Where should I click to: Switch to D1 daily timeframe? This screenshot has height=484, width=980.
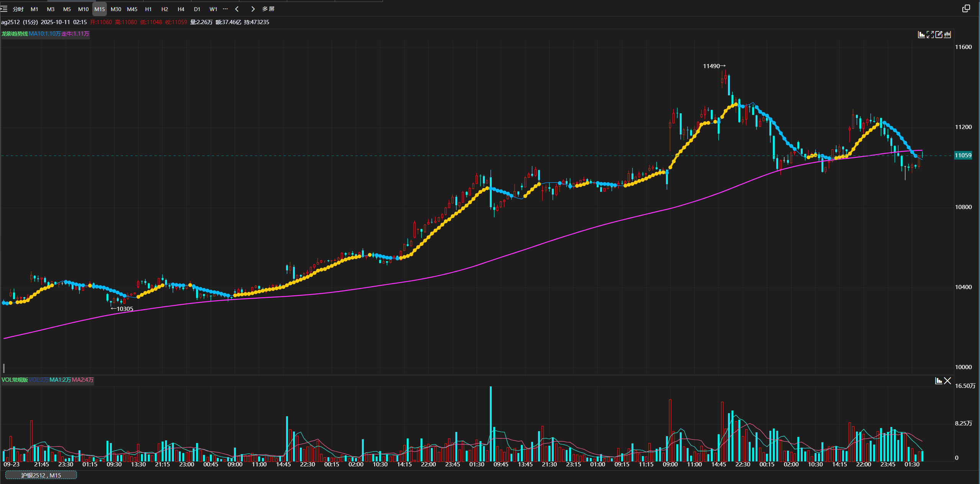point(197,9)
